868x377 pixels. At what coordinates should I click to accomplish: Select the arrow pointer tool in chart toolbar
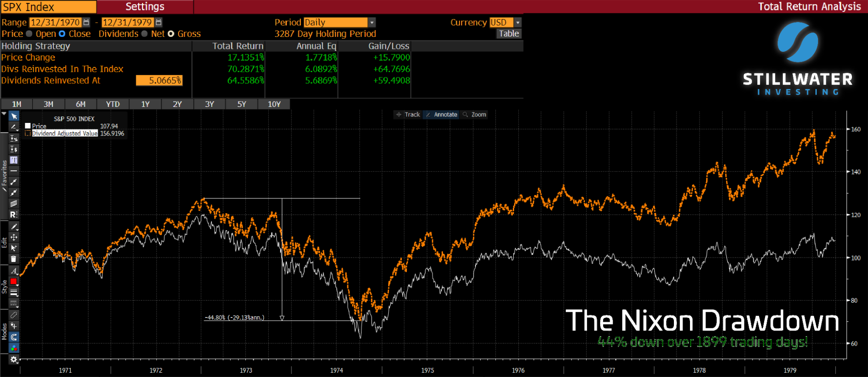(14, 116)
